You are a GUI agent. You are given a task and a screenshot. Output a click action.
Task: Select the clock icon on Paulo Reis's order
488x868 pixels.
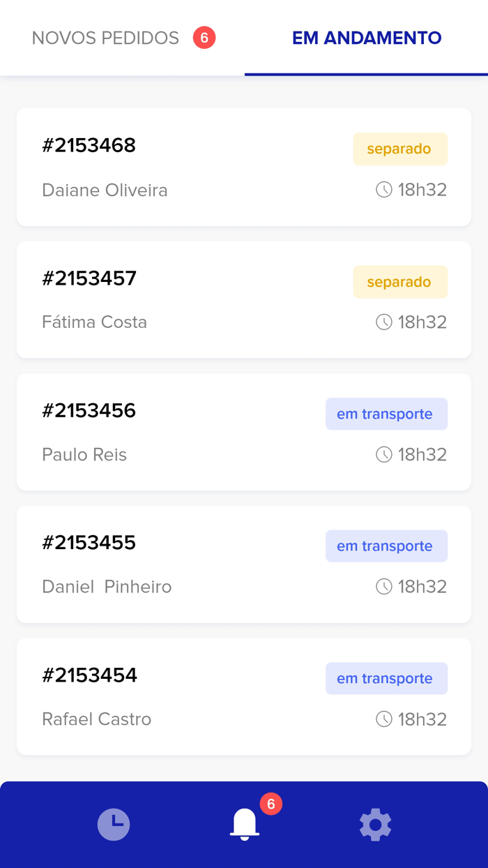click(x=384, y=454)
